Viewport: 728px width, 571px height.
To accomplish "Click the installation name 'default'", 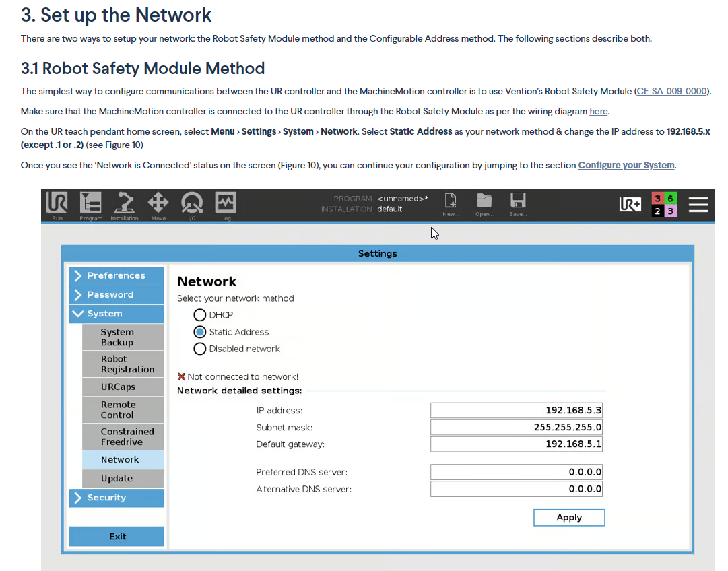I will point(389,209).
